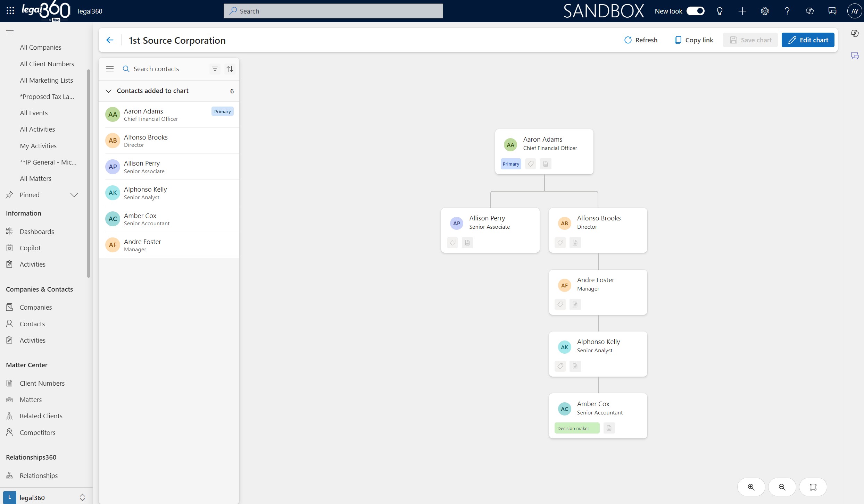Open Copilot pane icon on right rail
864x504 pixels.
click(x=855, y=33)
